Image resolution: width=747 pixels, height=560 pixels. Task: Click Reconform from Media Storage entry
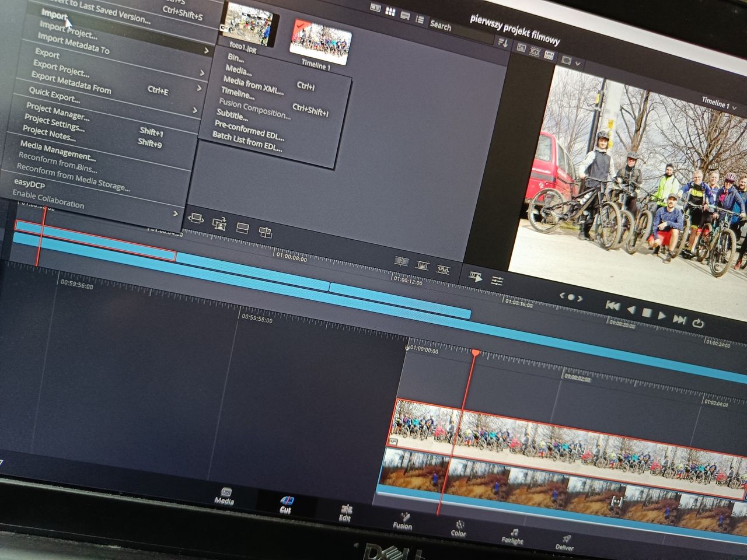click(73, 177)
